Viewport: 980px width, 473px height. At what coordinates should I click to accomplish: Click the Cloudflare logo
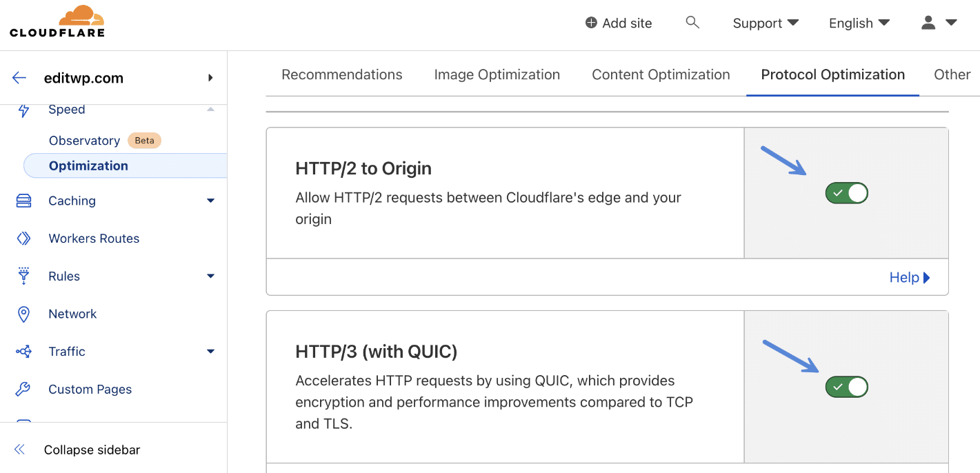[58, 21]
